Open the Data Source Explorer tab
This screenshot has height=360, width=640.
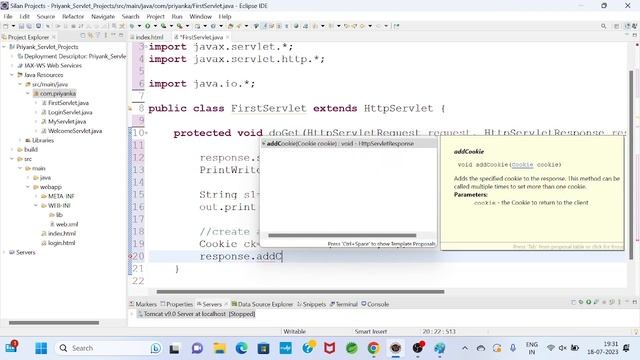pos(262,304)
